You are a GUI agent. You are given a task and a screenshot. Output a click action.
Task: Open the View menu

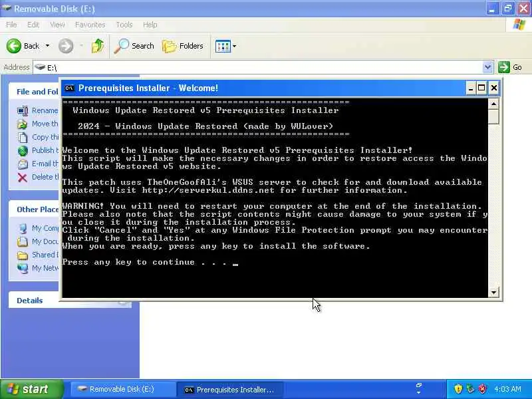click(57, 25)
